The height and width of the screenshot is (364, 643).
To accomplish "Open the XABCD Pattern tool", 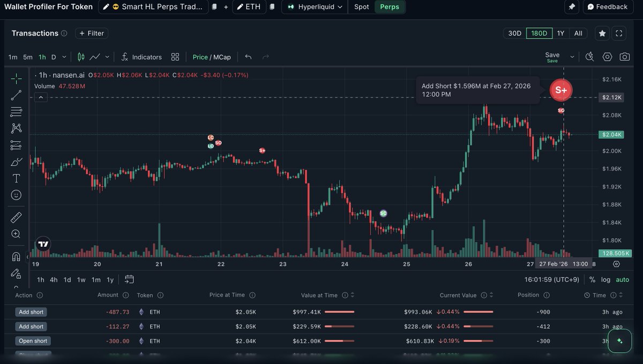I will (x=16, y=128).
